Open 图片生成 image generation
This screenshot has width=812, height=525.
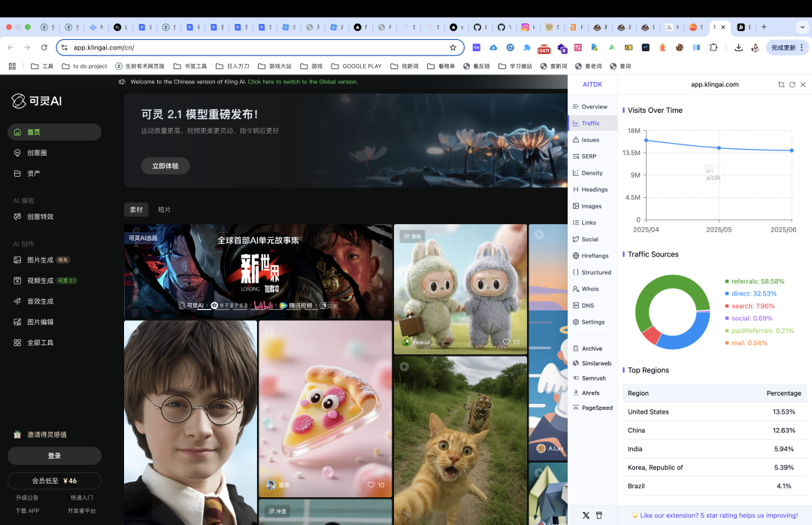point(41,260)
